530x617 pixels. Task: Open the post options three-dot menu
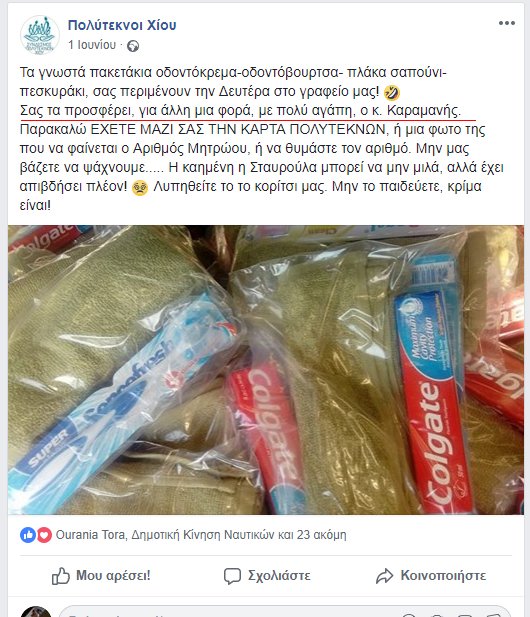(507, 23)
